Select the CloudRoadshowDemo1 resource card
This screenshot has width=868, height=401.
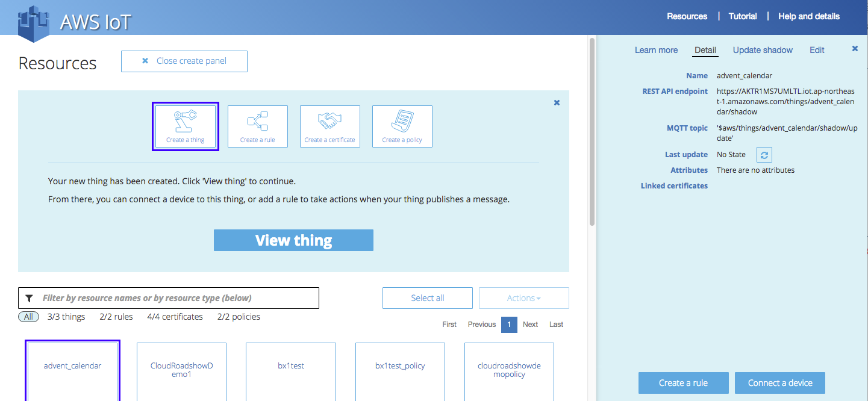pos(182,371)
